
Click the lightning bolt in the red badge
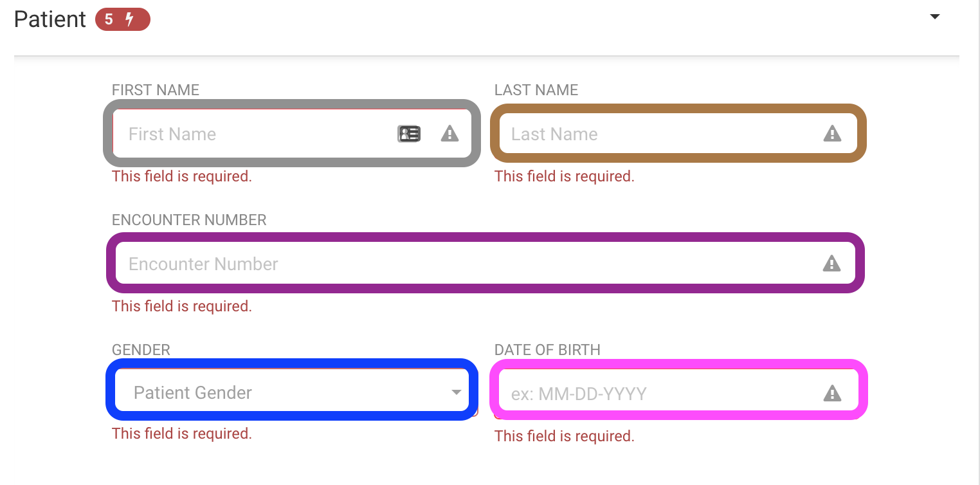(129, 20)
